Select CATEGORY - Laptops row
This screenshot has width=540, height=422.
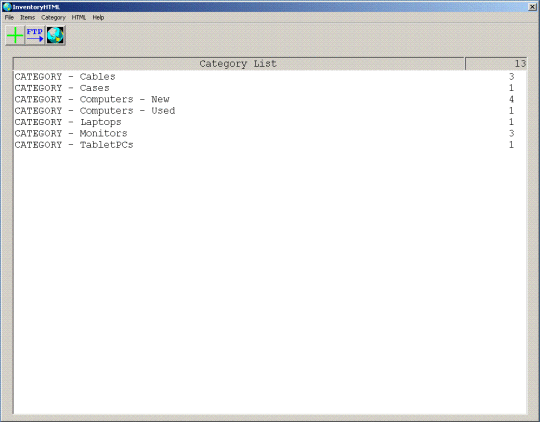(270, 122)
